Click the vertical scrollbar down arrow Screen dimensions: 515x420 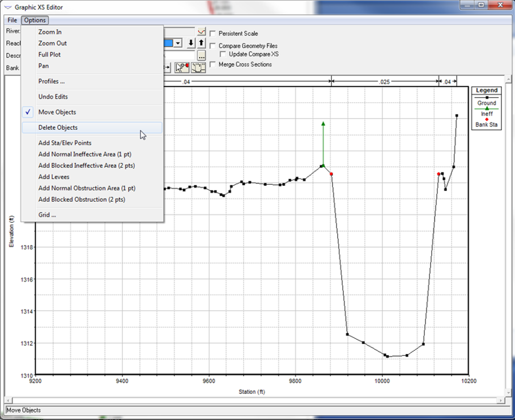[508, 393]
